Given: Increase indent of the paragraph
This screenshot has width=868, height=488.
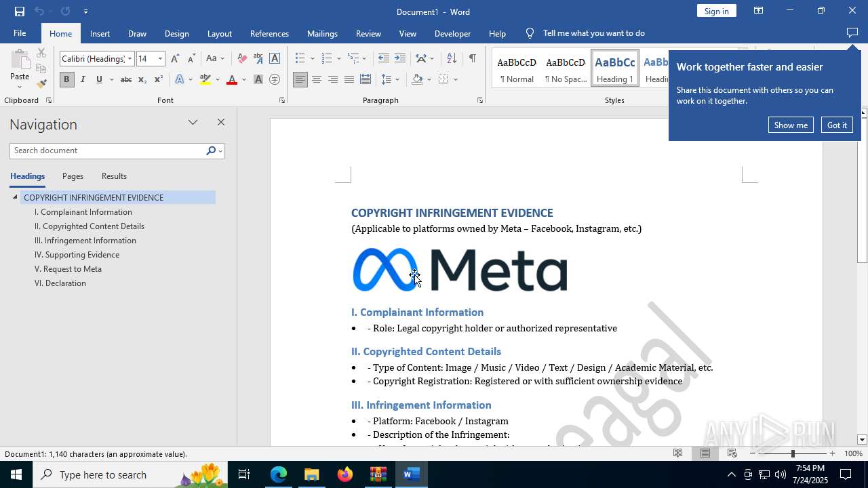Looking at the screenshot, I should tap(400, 59).
